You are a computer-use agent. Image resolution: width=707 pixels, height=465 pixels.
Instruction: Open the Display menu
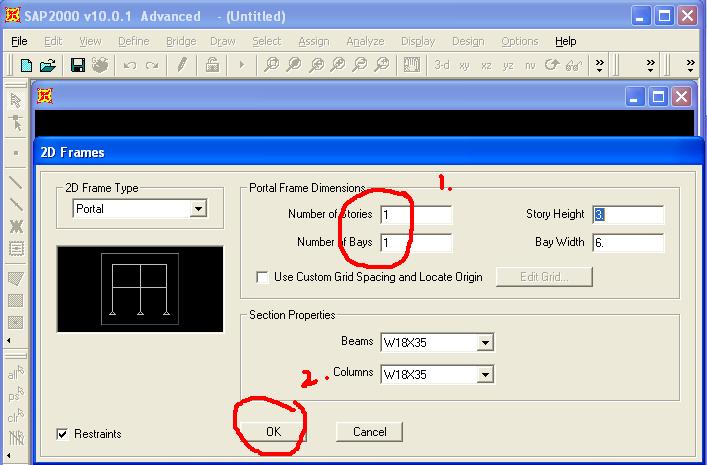pos(418,41)
